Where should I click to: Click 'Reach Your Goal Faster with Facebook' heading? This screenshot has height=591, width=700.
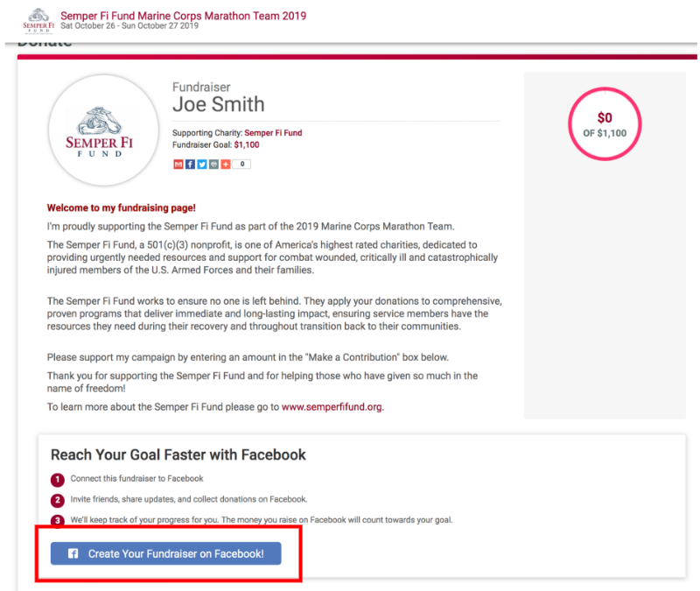[178, 454]
